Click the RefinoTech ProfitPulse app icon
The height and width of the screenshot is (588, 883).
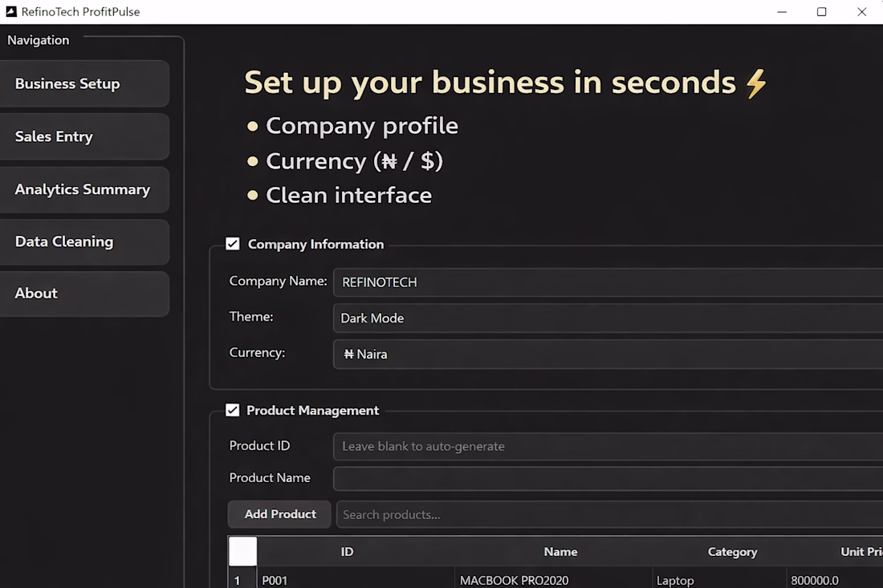click(x=10, y=12)
